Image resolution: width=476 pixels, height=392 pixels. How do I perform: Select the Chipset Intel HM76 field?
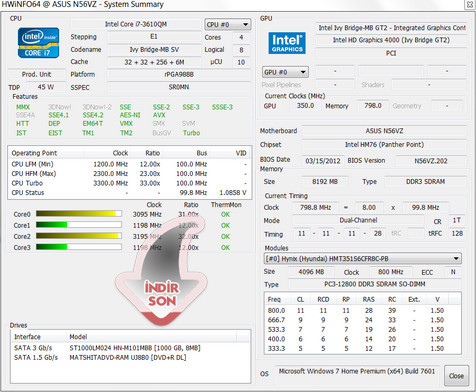384,145
